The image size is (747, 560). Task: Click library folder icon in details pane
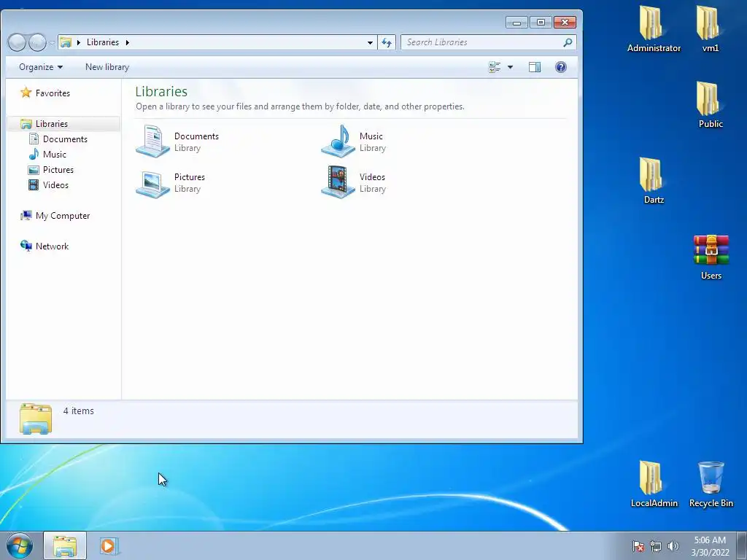(36, 419)
